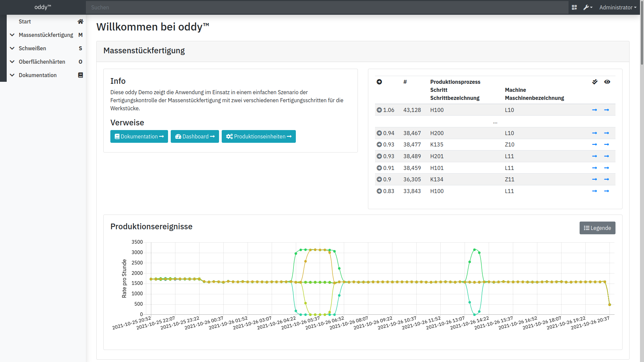Image resolution: width=644 pixels, height=362 pixels.
Task: Click last blue arrow in K135 Z10 row
Action: pos(606,144)
